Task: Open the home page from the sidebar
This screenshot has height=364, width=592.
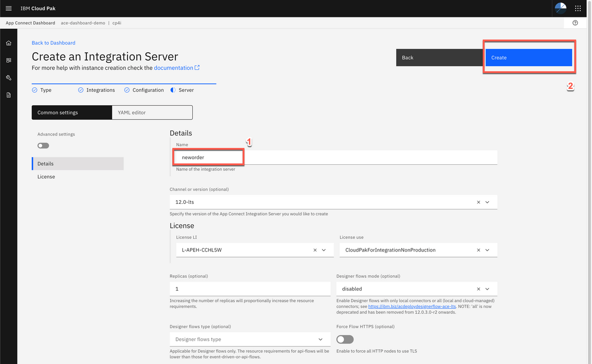Action: (8, 43)
